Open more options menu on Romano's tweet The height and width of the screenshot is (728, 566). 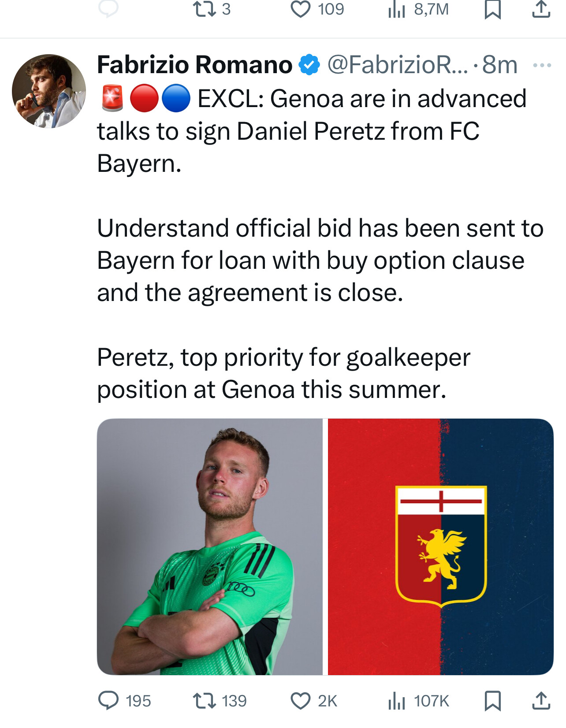tap(542, 65)
